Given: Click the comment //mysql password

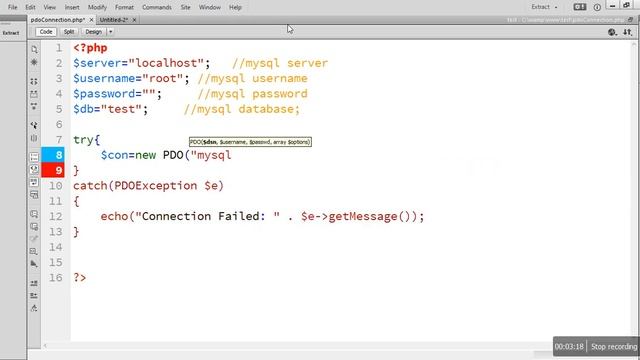Looking at the screenshot, I should point(253,94).
